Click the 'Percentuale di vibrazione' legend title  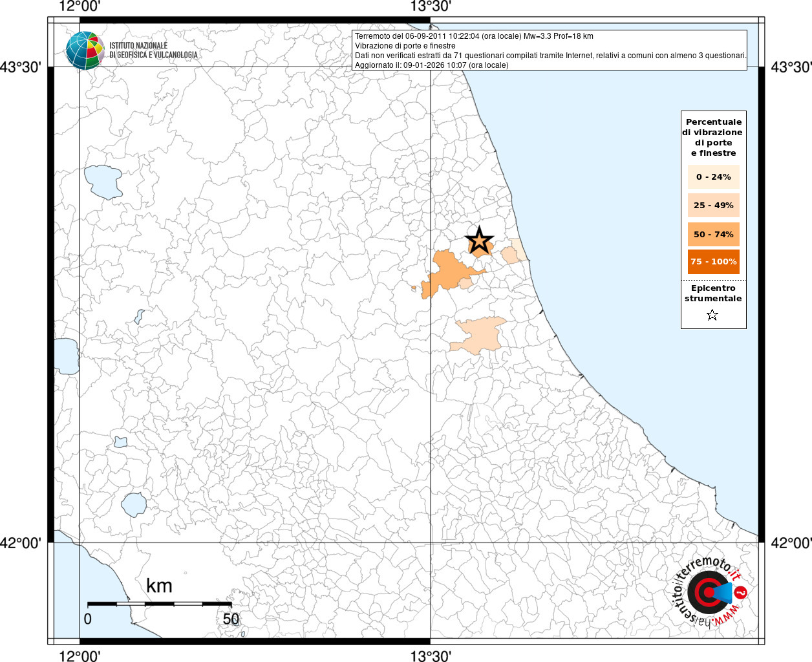[713, 137]
